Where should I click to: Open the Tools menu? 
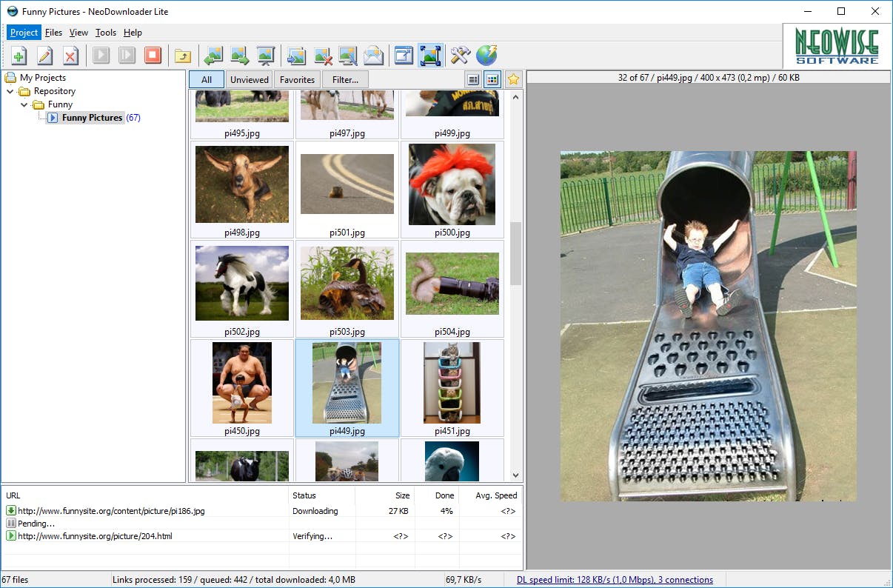point(106,33)
